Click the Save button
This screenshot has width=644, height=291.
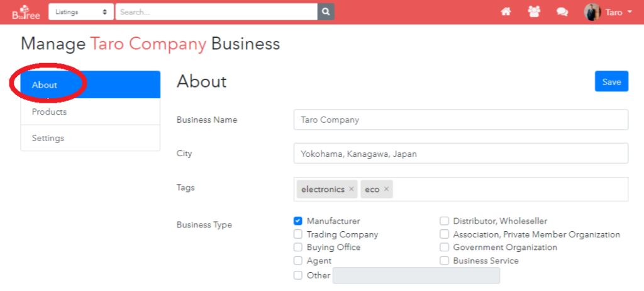(611, 81)
